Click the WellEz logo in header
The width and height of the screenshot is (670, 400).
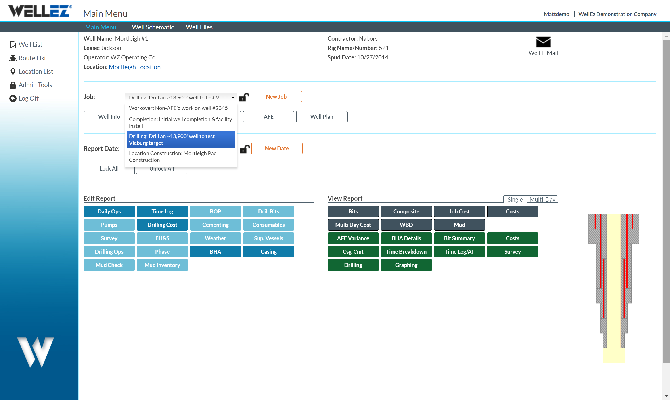(x=40, y=11)
